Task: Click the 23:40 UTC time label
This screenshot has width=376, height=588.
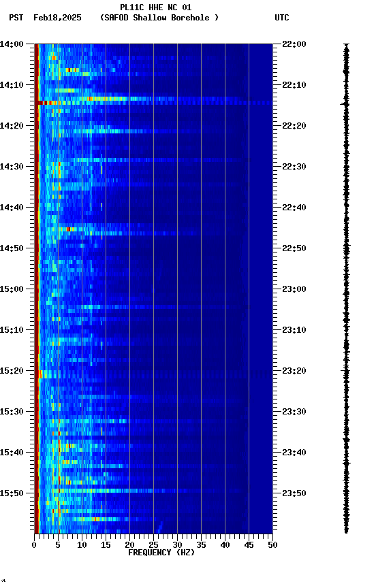Action: pyautogui.click(x=294, y=453)
